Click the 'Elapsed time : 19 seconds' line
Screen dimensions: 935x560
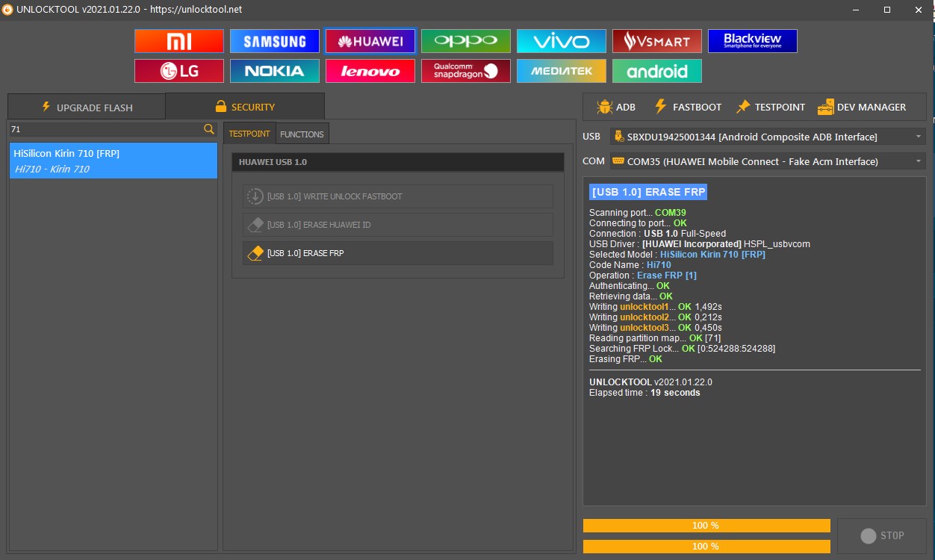point(644,392)
